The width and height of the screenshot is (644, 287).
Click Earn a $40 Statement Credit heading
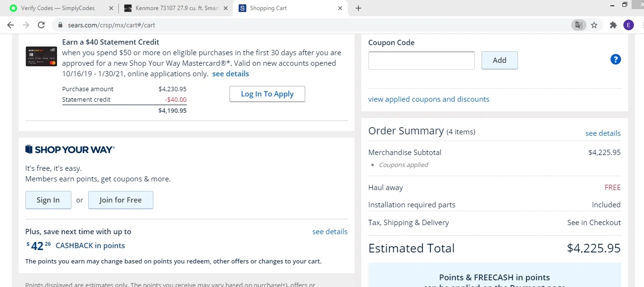(111, 42)
